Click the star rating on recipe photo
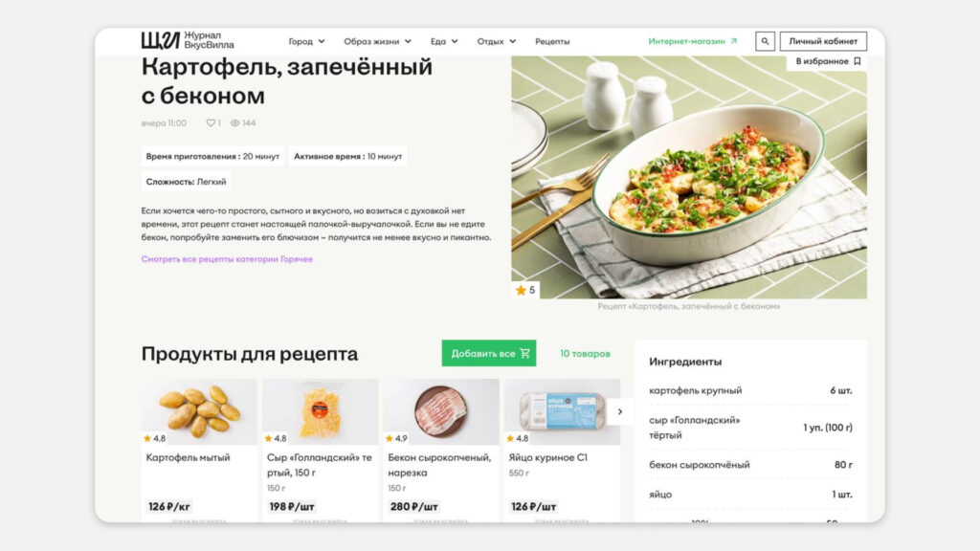 525,290
